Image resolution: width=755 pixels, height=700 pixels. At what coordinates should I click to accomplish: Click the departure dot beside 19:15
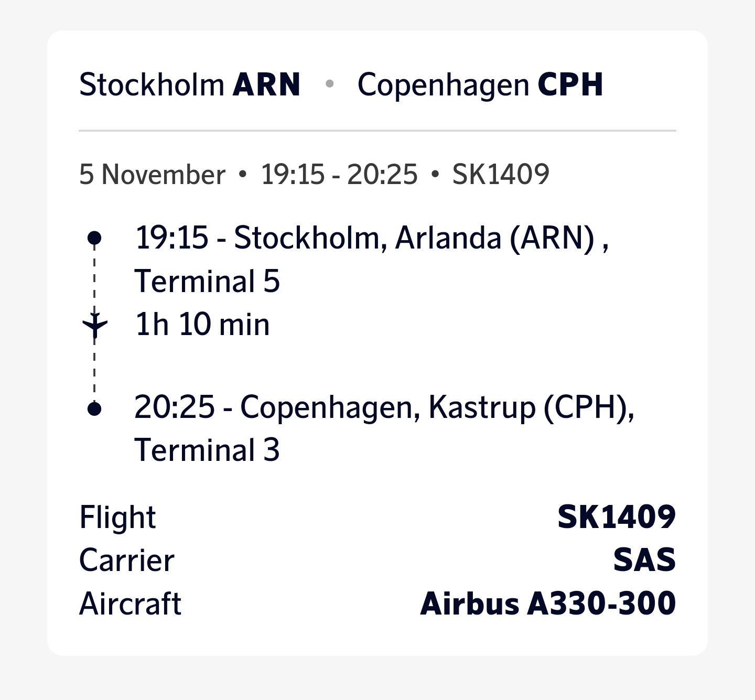point(94,238)
